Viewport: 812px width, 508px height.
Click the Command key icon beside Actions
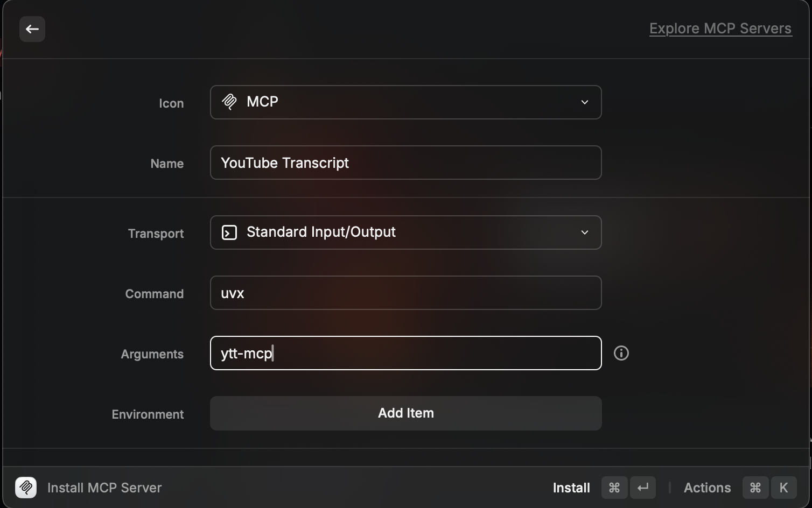tap(755, 488)
